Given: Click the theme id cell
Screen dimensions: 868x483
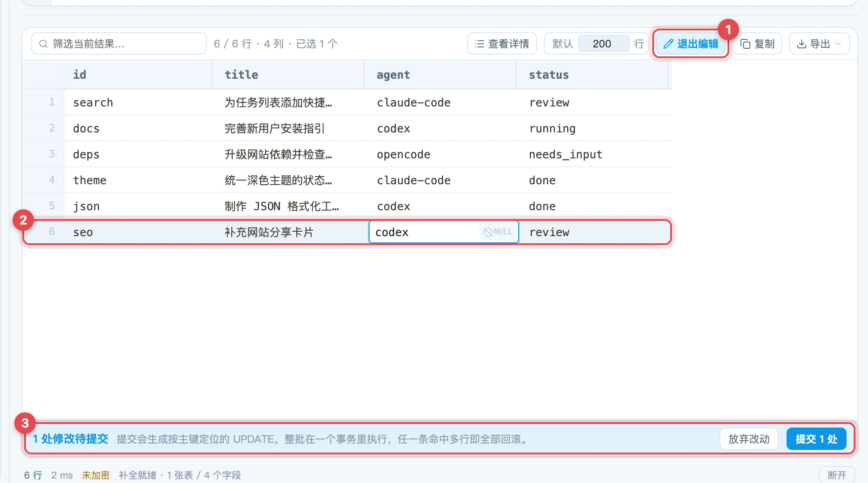Looking at the screenshot, I should point(138,180).
